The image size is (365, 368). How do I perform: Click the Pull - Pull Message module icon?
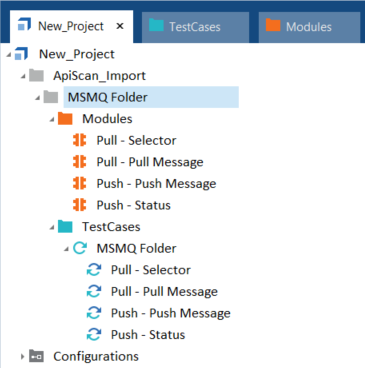[x=80, y=162]
